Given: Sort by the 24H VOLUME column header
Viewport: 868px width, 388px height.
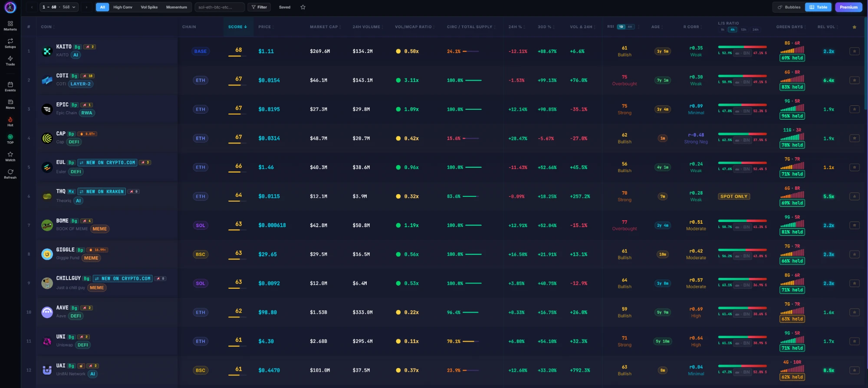Looking at the screenshot, I should [x=367, y=27].
